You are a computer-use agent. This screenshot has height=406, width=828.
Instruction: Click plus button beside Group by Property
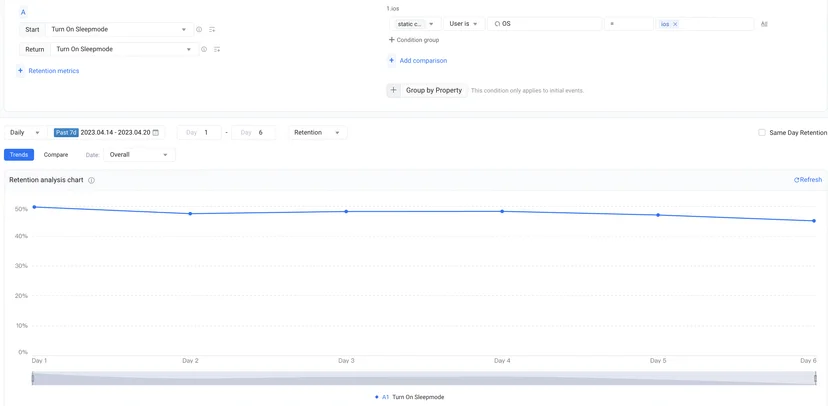tap(393, 90)
